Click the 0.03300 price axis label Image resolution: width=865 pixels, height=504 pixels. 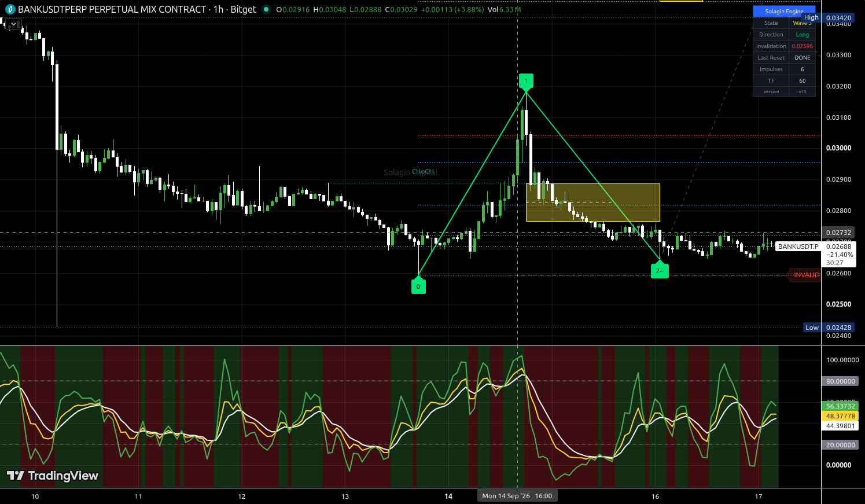[x=838, y=55]
